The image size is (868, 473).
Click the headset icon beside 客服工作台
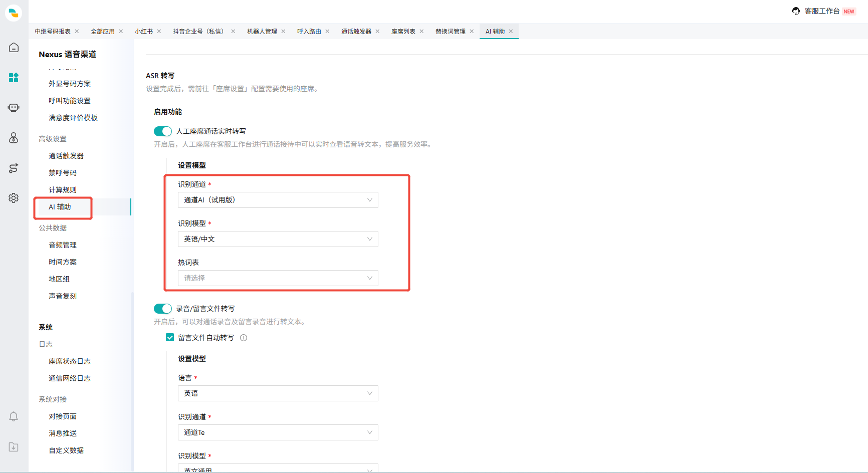796,11
